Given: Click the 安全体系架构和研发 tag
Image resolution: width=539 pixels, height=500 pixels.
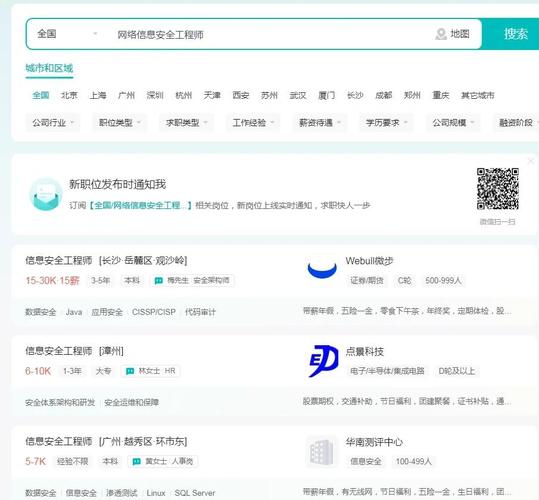Looking at the screenshot, I should click(60, 402).
